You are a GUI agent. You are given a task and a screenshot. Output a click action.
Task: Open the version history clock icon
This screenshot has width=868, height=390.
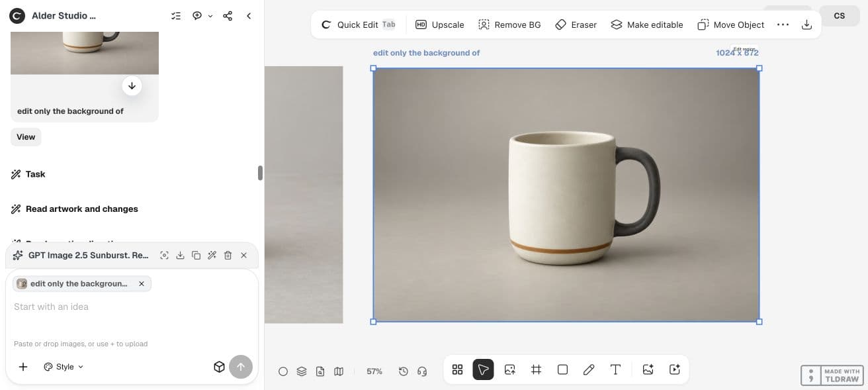click(404, 371)
